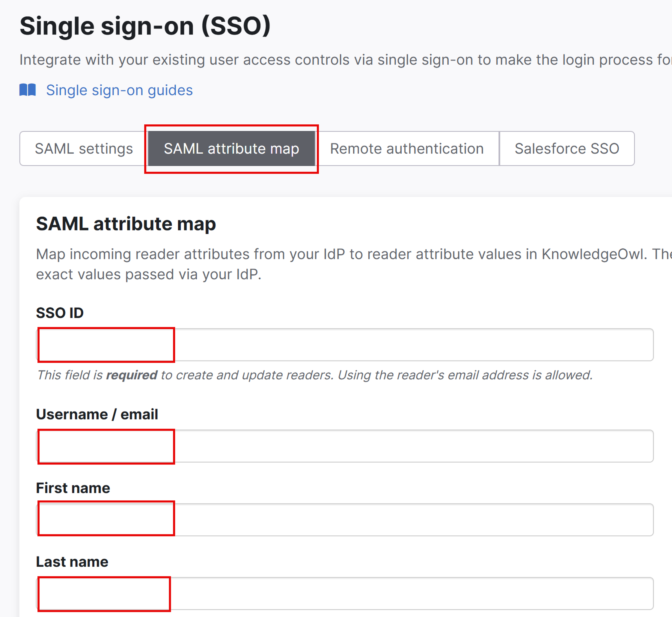Click the Last name label
The height and width of the screenshot is (617, 672).
pyautogui.click(x=72, y=562)
